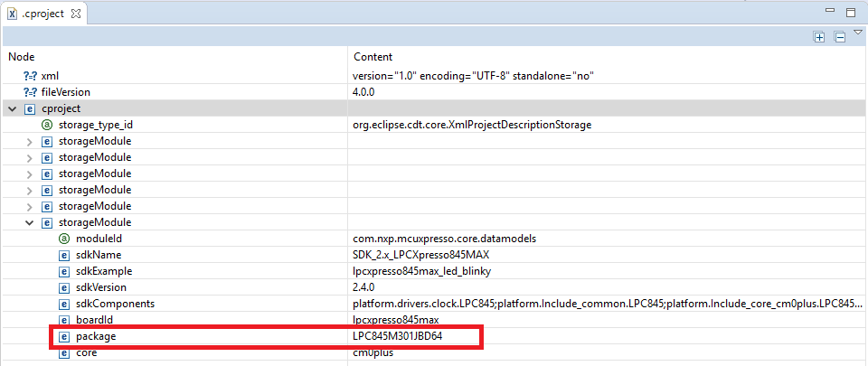Image resolution: width=868 pixels, height=366 pixels.
Task: Collapse the cproject root node
Action: tap(12, 108)
